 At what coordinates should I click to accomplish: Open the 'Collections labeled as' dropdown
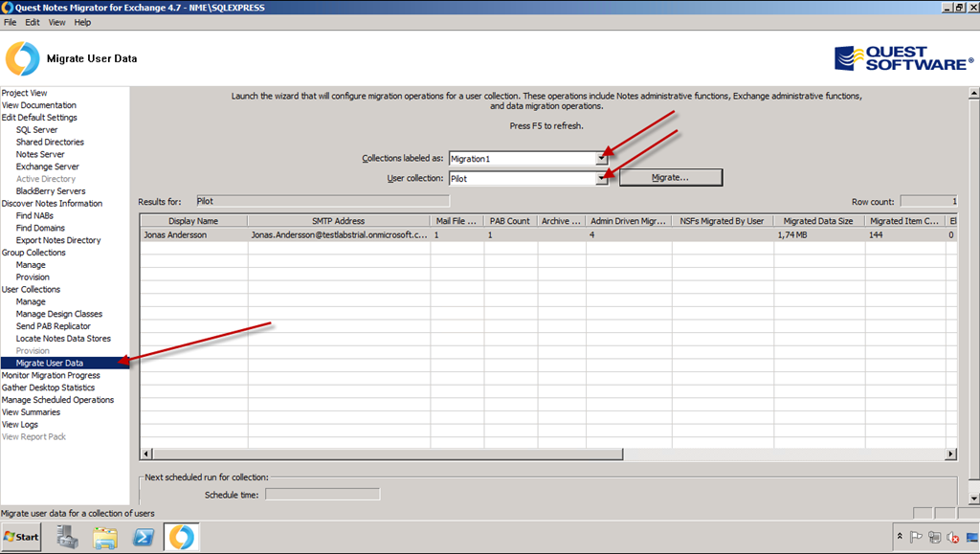[x=601, y=159]
